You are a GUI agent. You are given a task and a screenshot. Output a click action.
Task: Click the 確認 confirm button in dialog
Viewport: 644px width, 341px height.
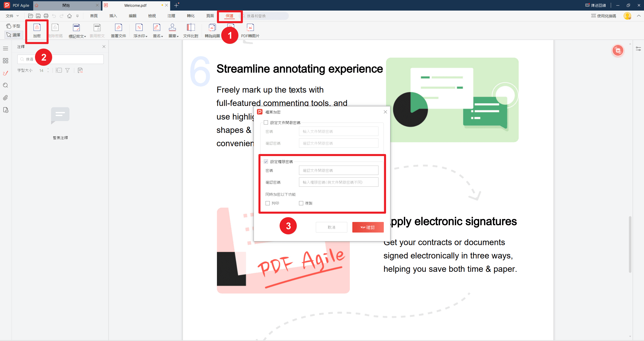click(368, 227)
